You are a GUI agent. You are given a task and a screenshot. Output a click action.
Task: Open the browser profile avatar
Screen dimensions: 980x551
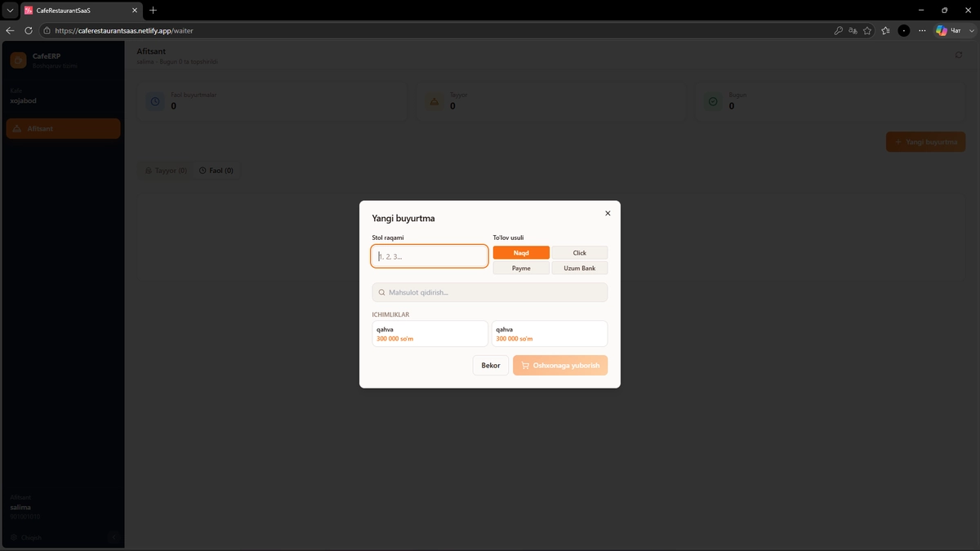(904, 30)
